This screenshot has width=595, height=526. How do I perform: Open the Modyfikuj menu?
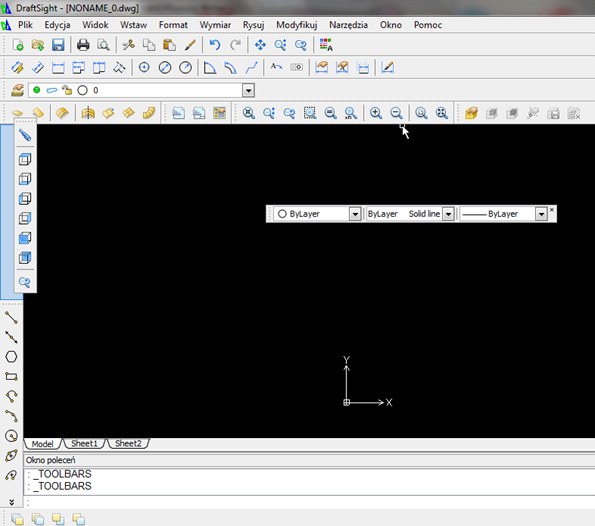[296, 25]
